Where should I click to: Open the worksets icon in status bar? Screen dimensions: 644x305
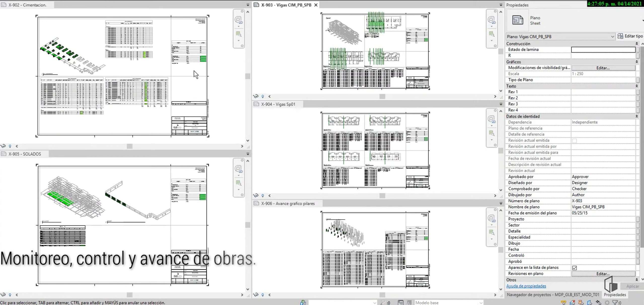point(303,302)
